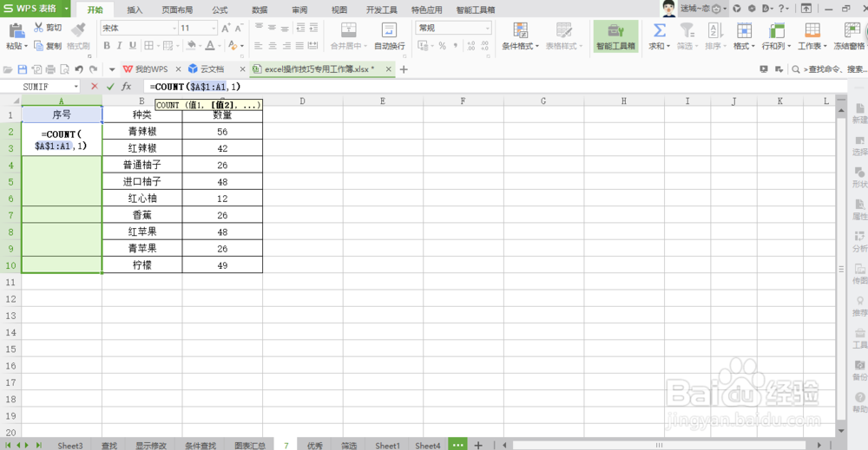Decrease font size with smaller A icon
The height and width of the screenshot is (450, 868).
(x=239, y=28)
